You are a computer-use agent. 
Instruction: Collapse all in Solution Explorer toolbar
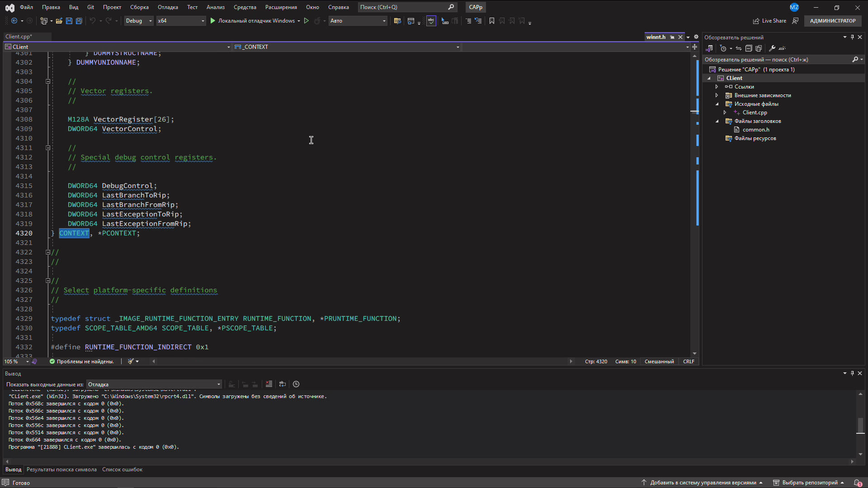[749, 48]
